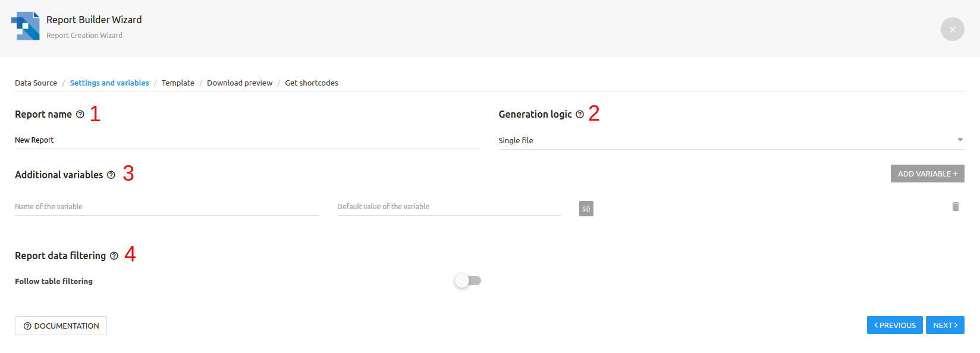Go back with the PREVIOUS button

tap(894, 325)
